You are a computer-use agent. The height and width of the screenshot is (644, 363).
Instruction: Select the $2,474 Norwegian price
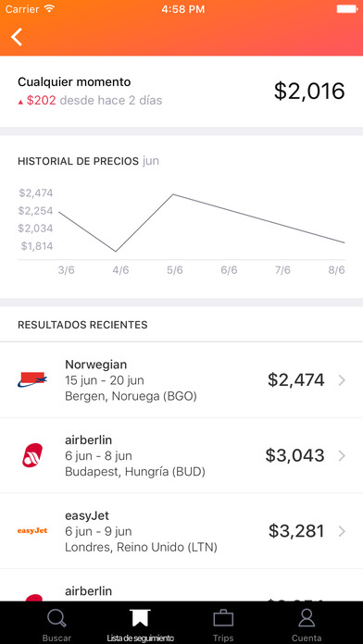pos(296,380)
